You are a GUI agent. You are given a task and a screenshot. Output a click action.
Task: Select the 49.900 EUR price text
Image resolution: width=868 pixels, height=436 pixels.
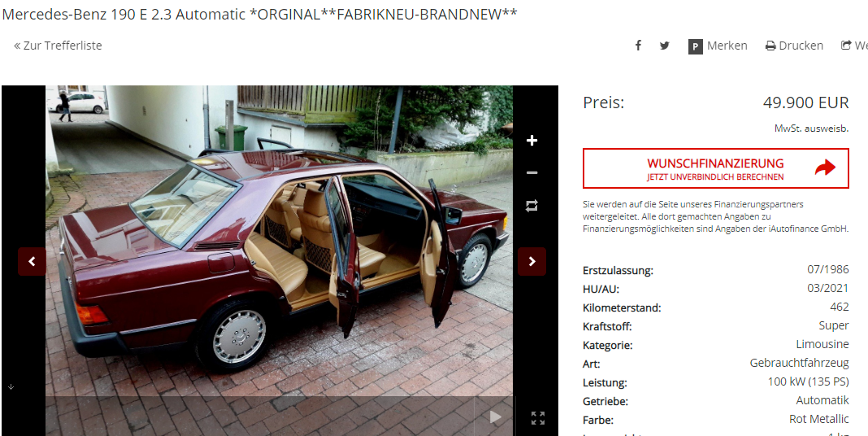pyautogui.click(x=805, y=102)
